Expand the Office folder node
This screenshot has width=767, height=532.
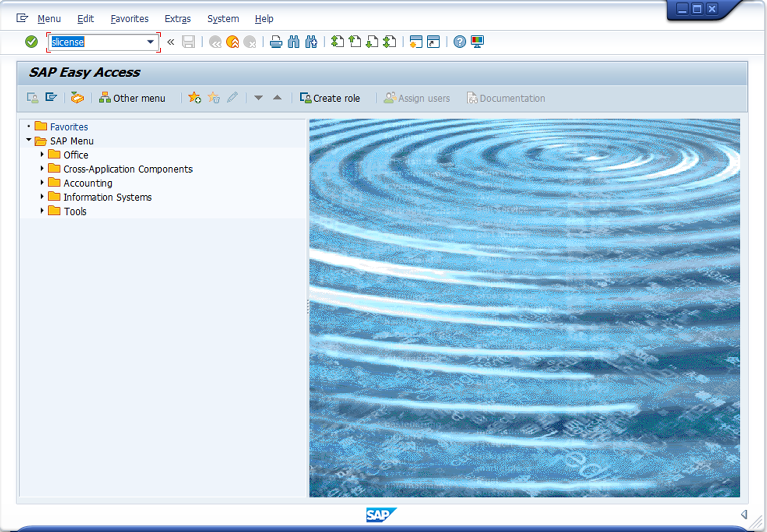(x=42, y=154)
